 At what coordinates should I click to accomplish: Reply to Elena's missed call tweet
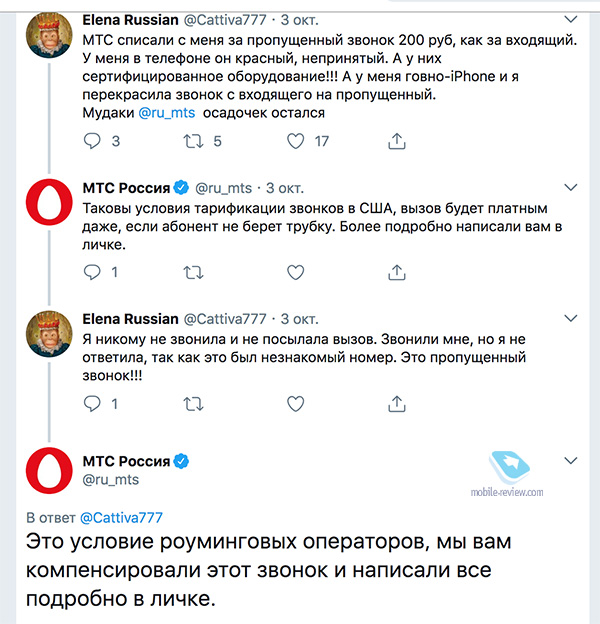(x=91, y=403)
